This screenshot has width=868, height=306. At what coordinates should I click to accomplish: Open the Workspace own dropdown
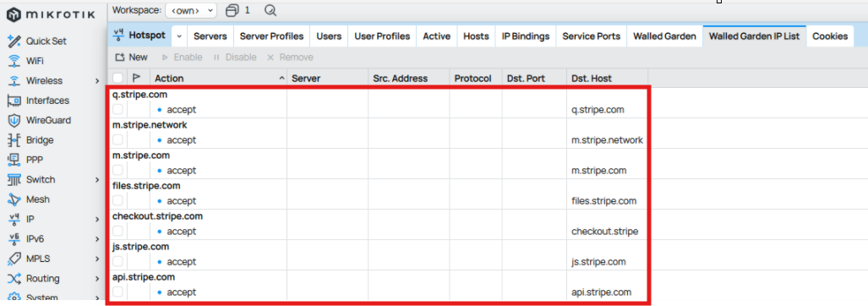(x=191, y=10)
